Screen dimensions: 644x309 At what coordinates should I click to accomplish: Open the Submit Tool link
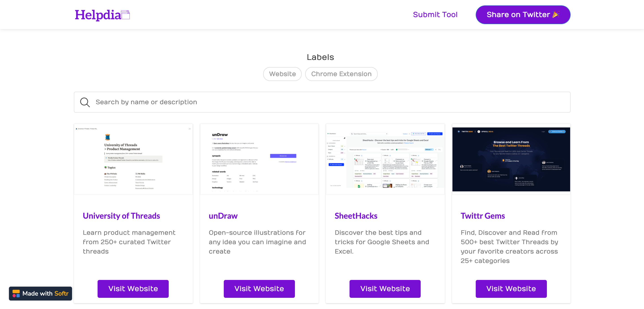435,15
